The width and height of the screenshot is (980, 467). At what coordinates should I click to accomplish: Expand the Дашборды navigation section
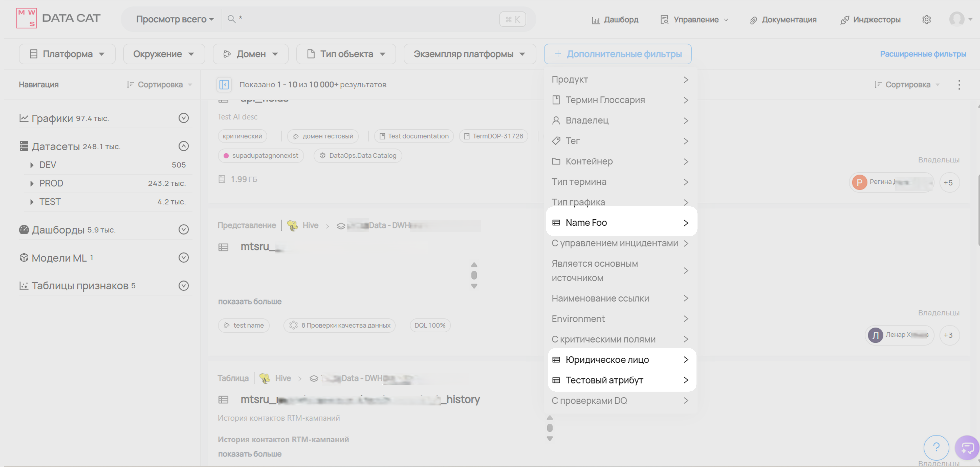[x=183, y=229]
